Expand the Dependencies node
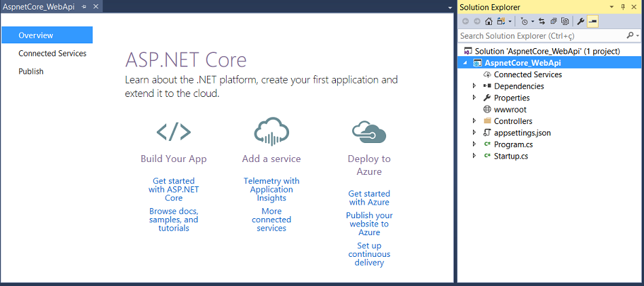The image size is (644, 286). click(x=475, y=86)
